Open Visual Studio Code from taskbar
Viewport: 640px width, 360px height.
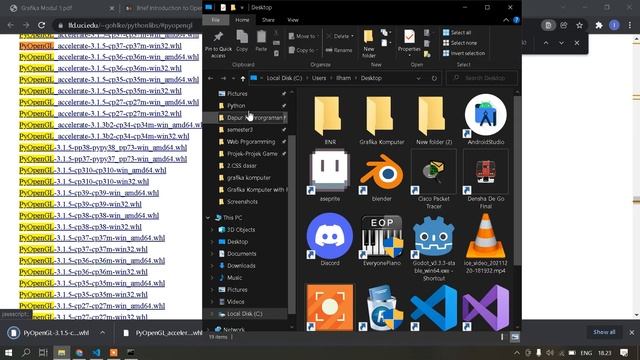[96, 352]
